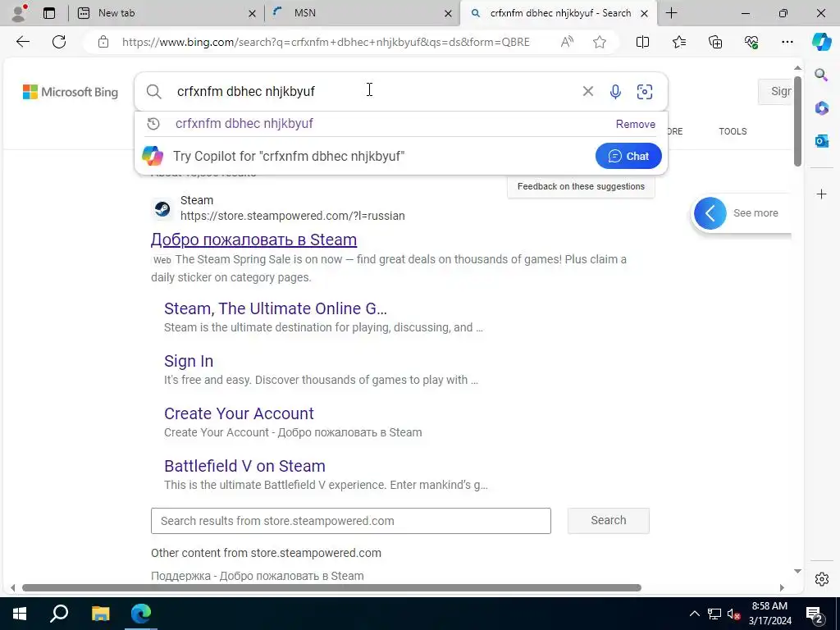The image size is (840, 630).
Task: Open the Steam, The Ultimate Online G… link
Action: (x=276, y=308)
